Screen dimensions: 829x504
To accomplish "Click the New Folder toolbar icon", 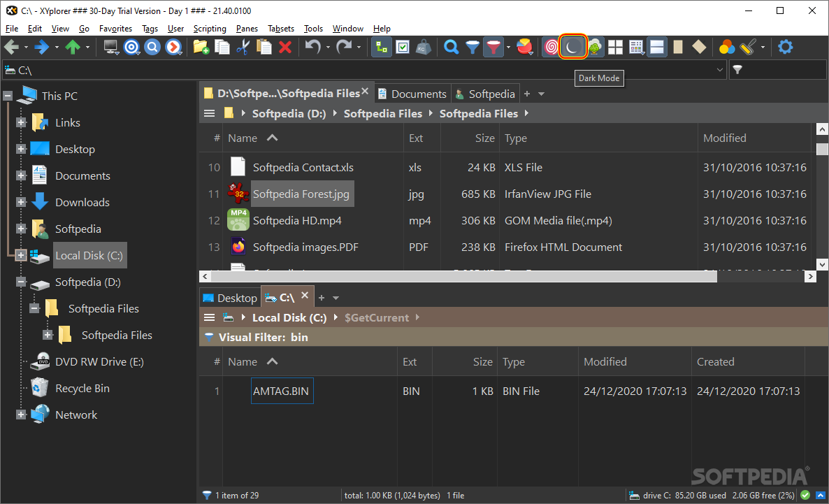I will point(201,47).
